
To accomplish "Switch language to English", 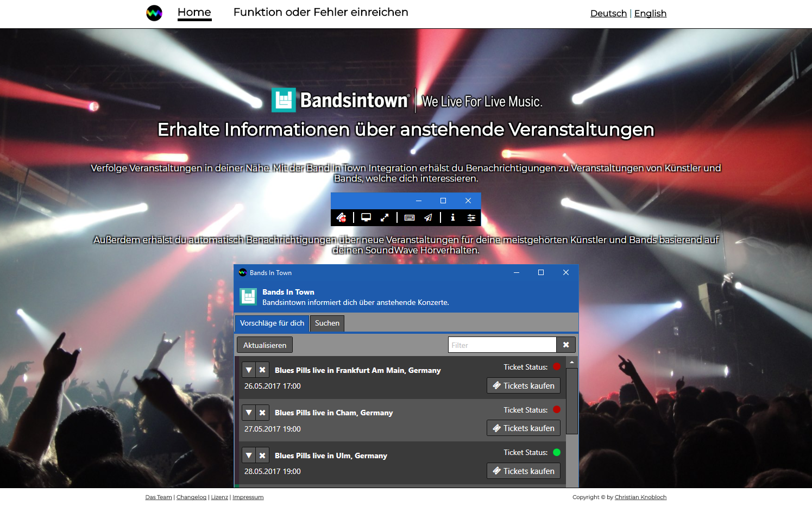I will click(650, 13).
